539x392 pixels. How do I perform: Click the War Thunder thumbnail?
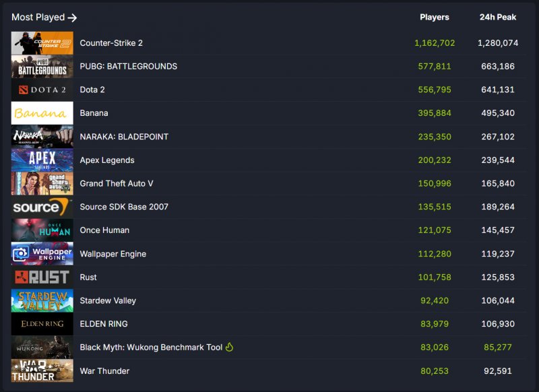coord(42,371)
